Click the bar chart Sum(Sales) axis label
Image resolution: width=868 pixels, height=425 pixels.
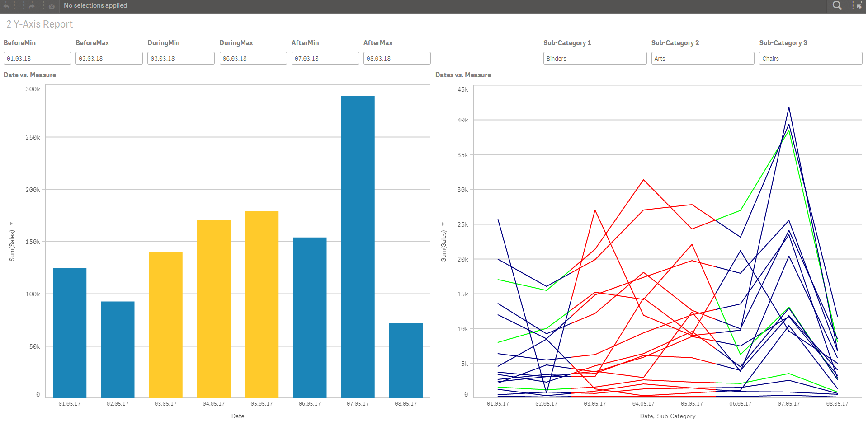pos(12,246)
